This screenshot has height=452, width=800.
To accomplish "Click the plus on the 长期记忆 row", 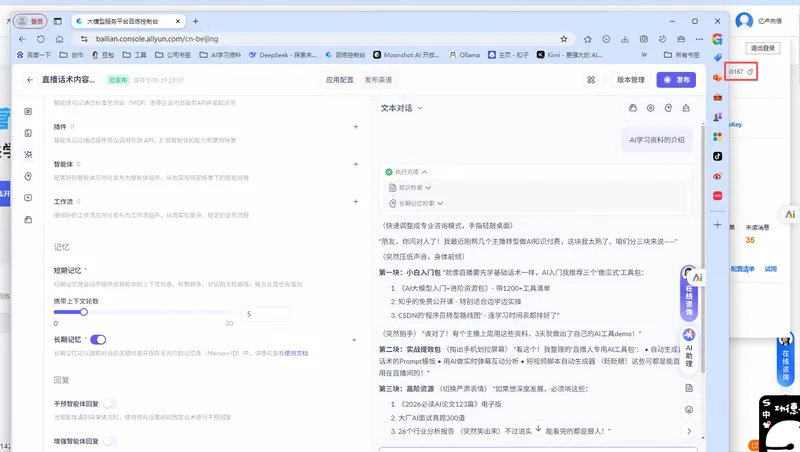I will tap(354, 340).
